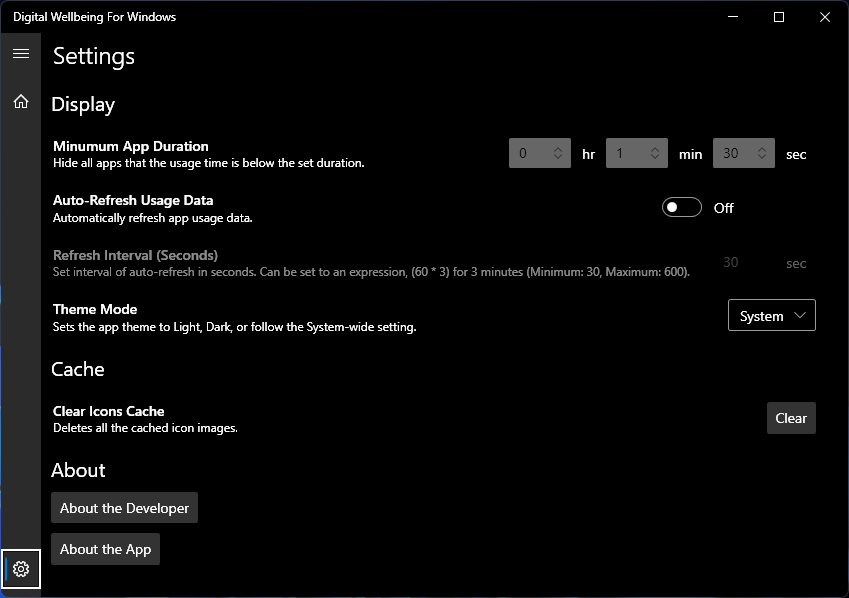
Task: Click the Off label beside Auto-Refresh switch
Action: (724, 208)
